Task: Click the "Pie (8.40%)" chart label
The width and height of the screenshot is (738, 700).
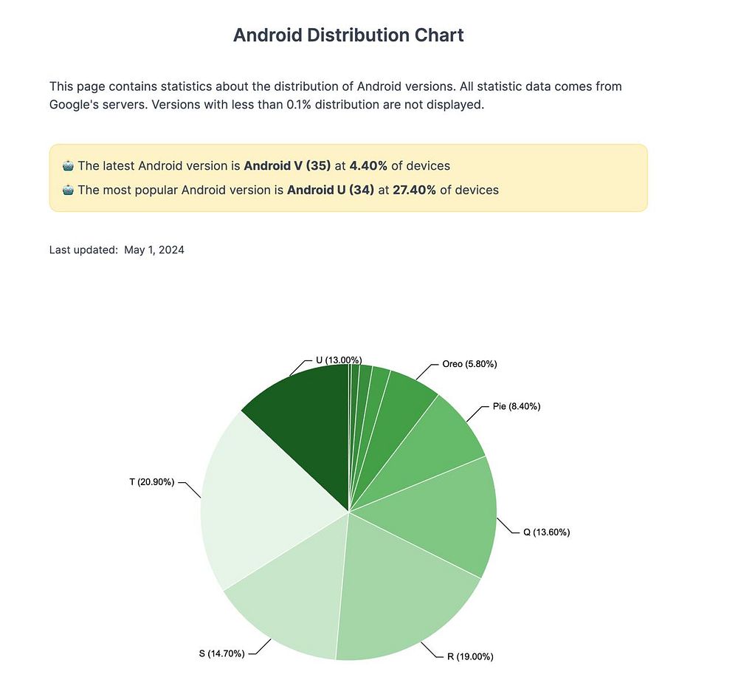Action: pos(517,406)
